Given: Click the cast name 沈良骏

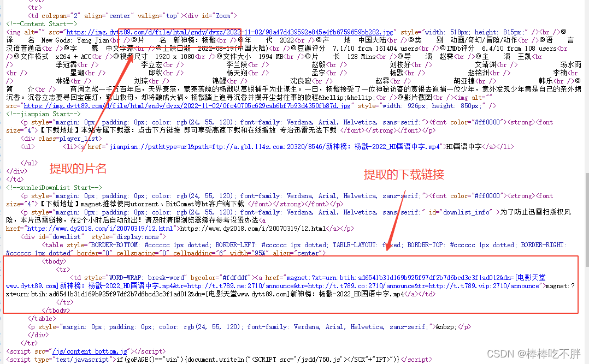Looking at the screenshot, I should point(301,81).
